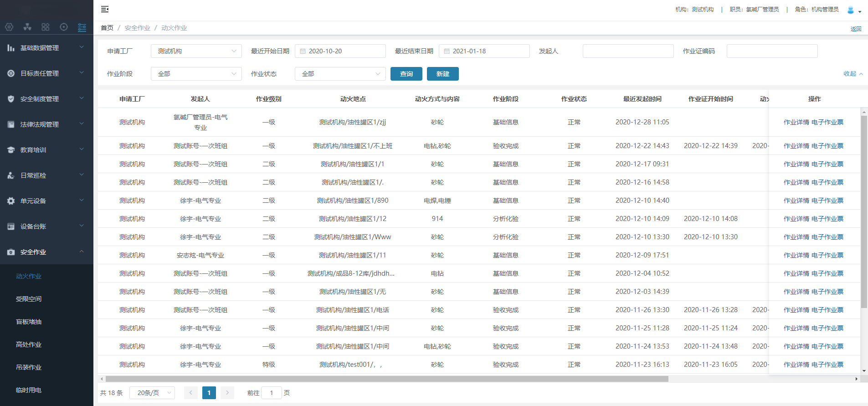
Task: Click the 作业证编码 input field
Action: pyautogui.click(x=772, y=51)
